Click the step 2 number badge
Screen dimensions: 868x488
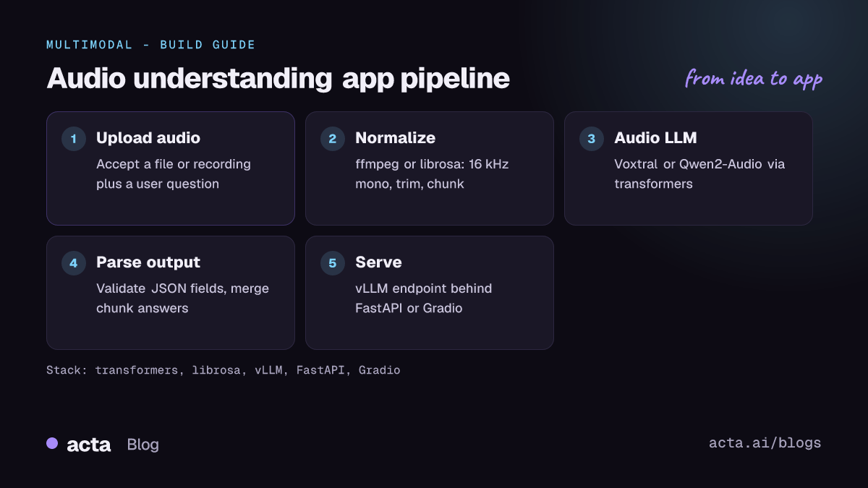[x=333, y=139]
